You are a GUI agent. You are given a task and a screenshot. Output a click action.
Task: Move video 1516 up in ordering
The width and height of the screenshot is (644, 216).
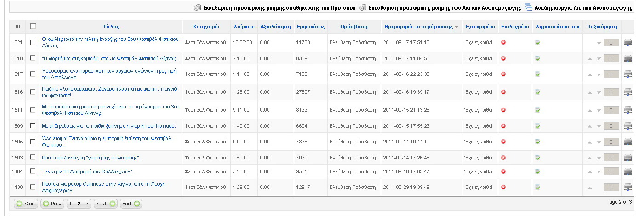point(590,92)
